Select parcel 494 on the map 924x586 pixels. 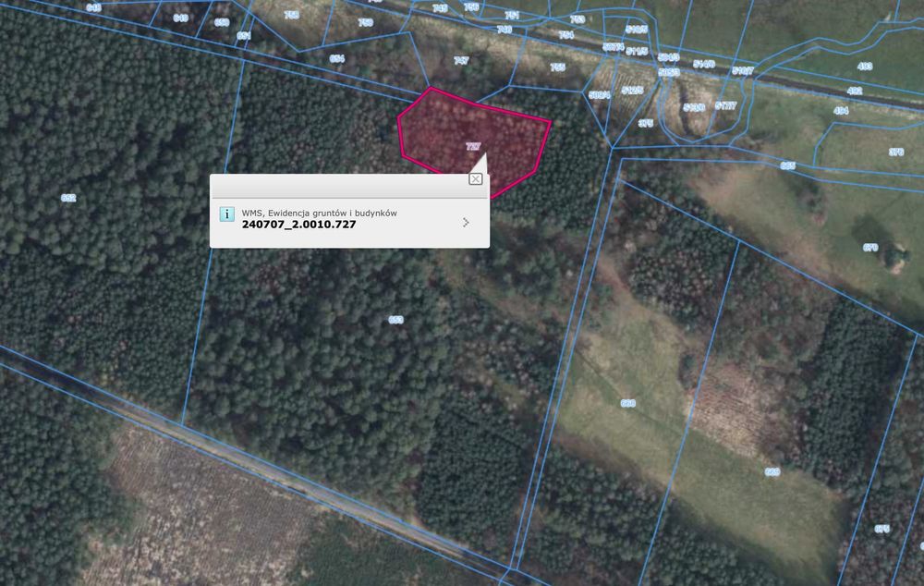point(841,110)
